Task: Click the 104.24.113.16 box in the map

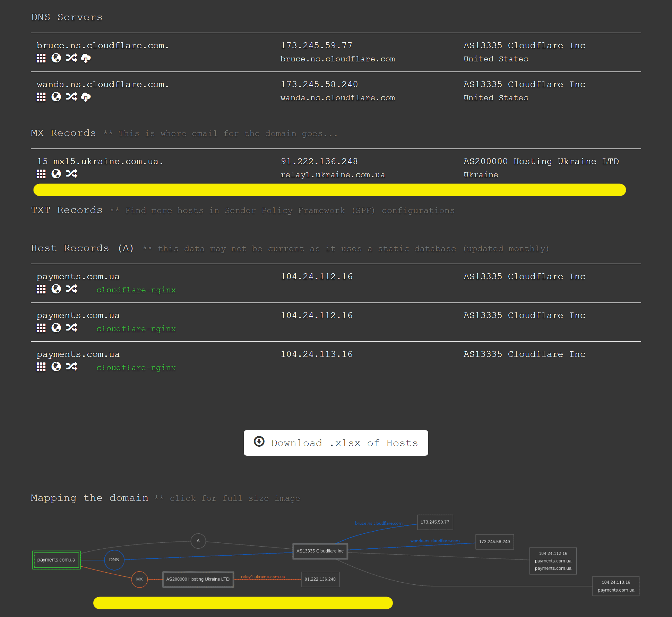Action: click(x=616, y=586)
